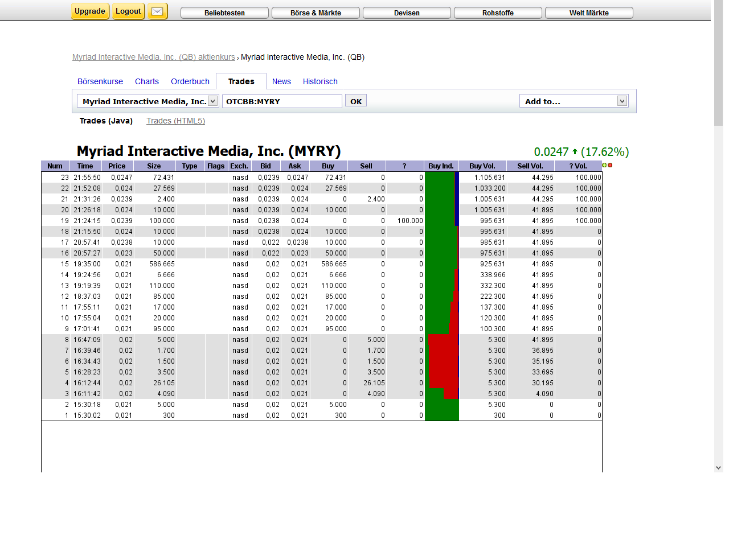Open the Welt Märkte menu

tap(589, 13)
